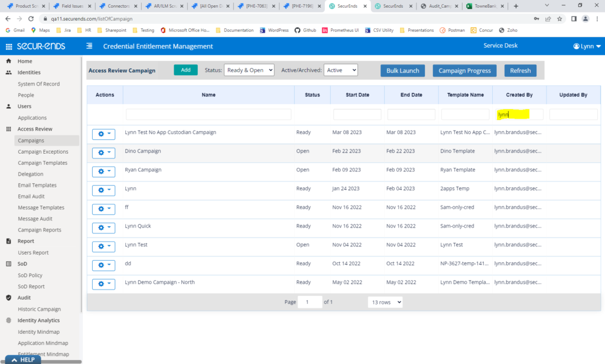Open the Status Ready & Open dropdown
Viewport: 605px width, 364px height.
click(249, 70)
